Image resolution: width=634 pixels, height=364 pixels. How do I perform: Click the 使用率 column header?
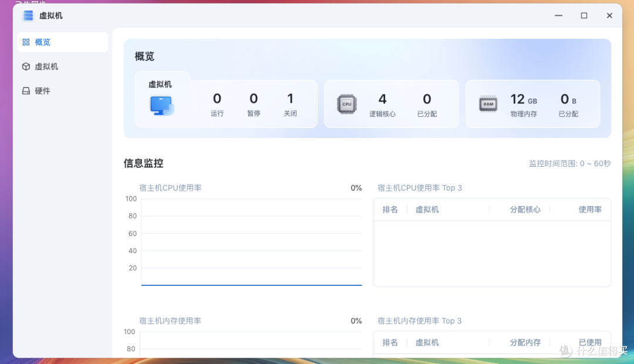point(590,210)
